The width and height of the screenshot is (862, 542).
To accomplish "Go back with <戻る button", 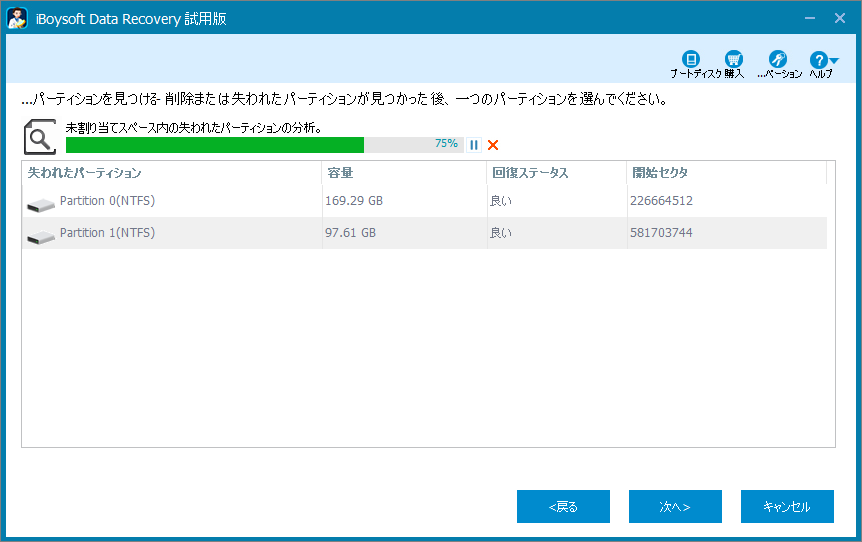I will [563, 506].
